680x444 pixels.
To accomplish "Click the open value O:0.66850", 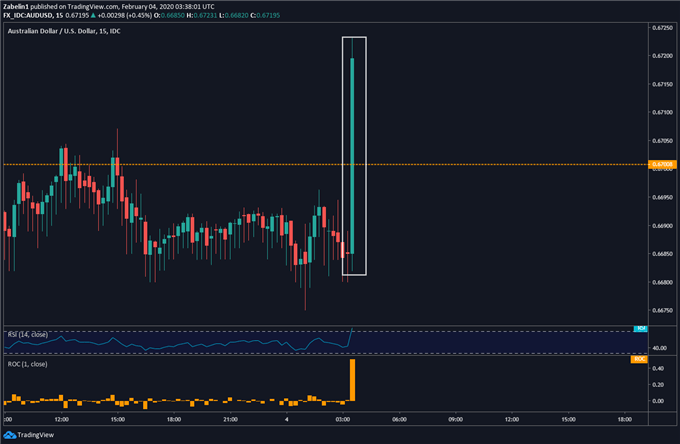I will 169,15.
